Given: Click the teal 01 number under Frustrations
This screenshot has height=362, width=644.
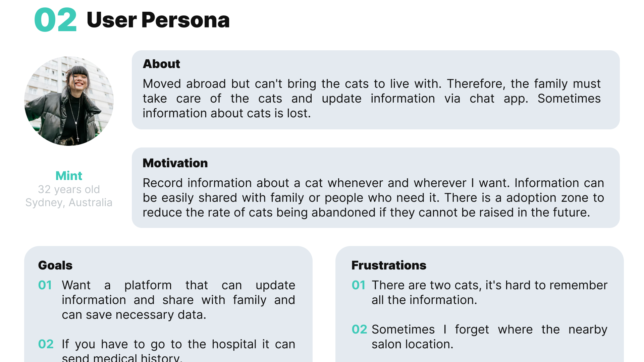Looking at the screenshot, I should click(359, 285).
